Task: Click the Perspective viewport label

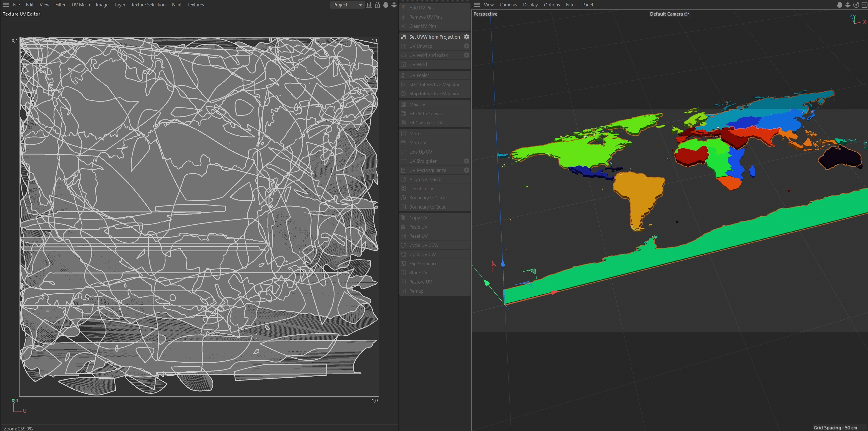Action: 485,14
